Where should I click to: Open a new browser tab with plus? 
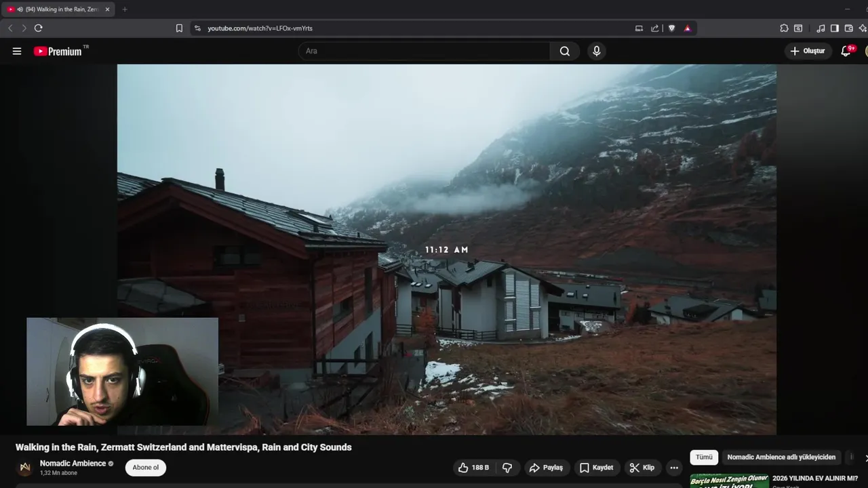[124, 9]
